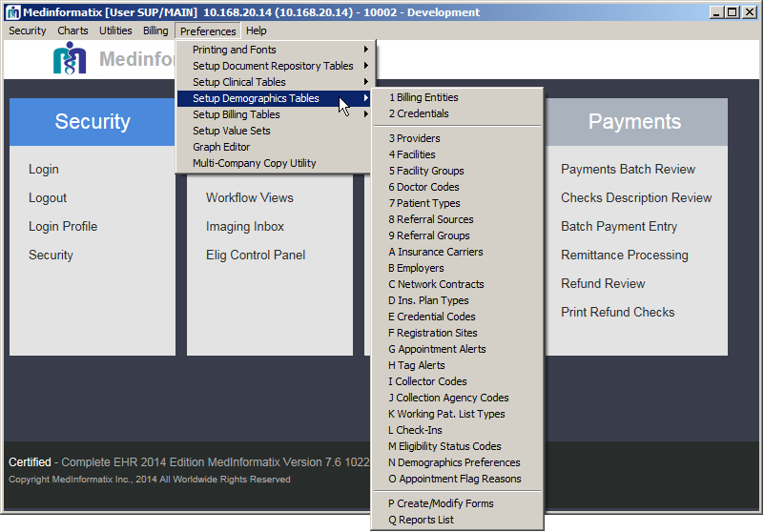This screenshot has width=764, height=532.
Task: Open Batch Payment Entry
Action: point(619,227)
